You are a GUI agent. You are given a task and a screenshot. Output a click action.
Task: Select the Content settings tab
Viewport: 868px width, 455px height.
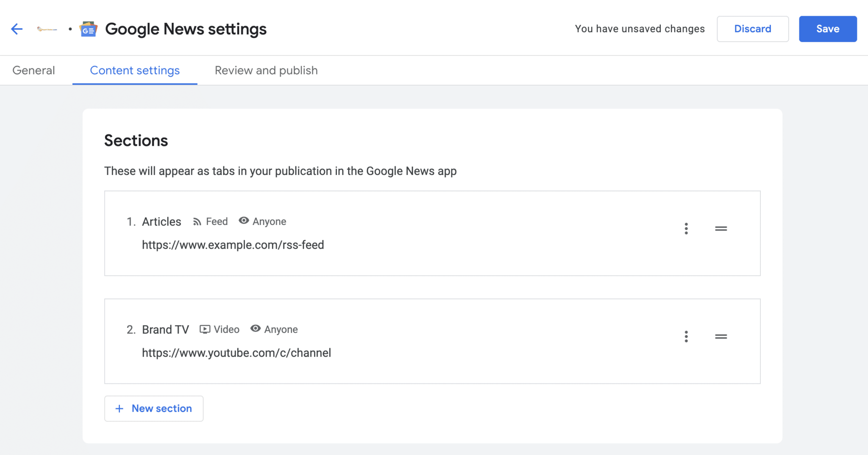click(x=135, y=70)
